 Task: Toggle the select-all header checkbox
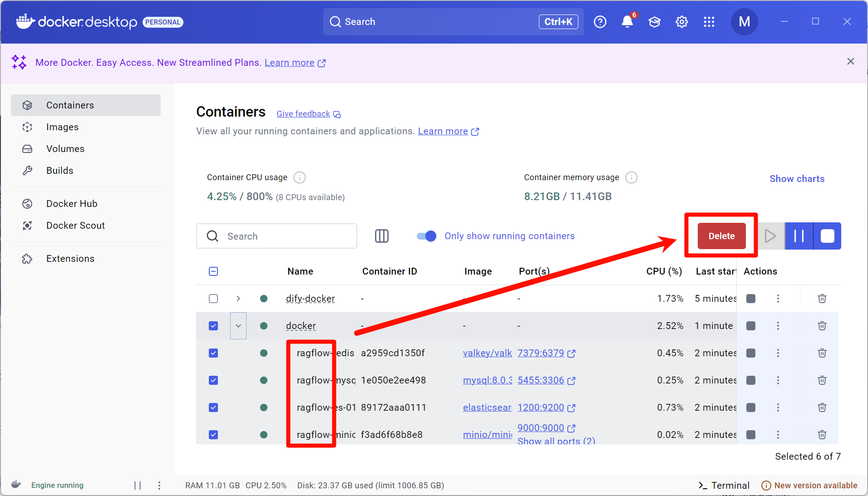click(213, 271)
